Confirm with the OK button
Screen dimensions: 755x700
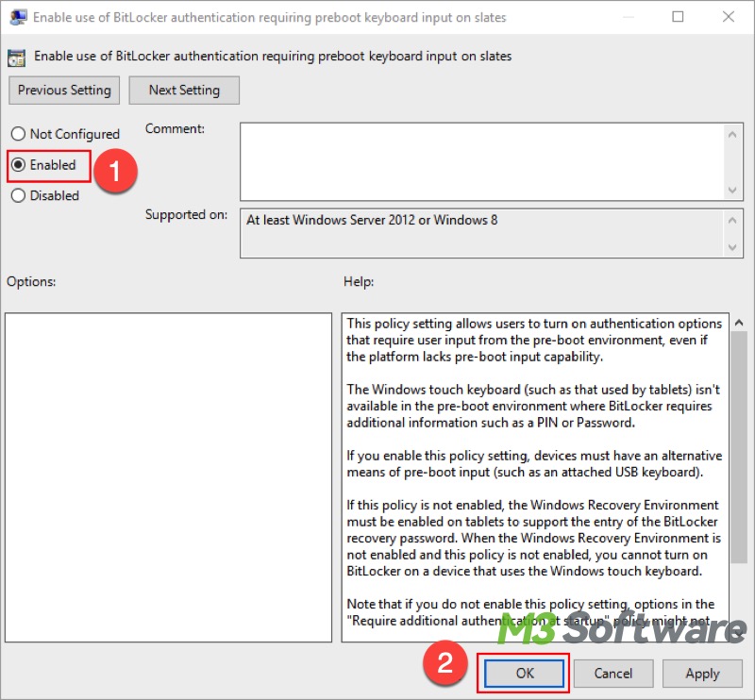524,673
